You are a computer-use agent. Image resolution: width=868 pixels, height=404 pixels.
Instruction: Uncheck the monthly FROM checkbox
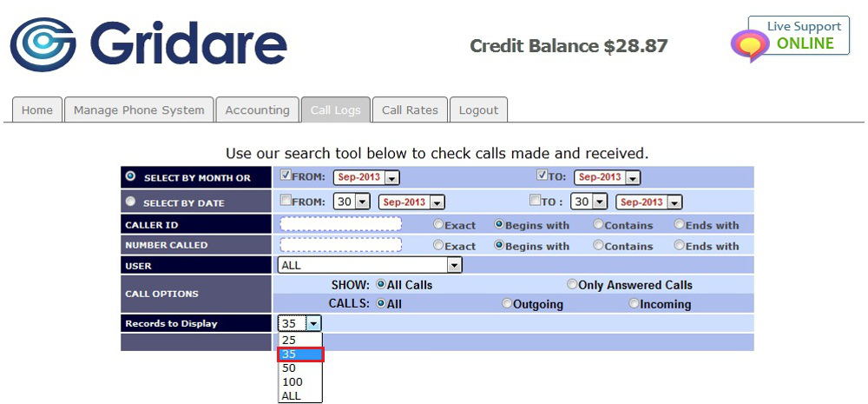point(286,176)
